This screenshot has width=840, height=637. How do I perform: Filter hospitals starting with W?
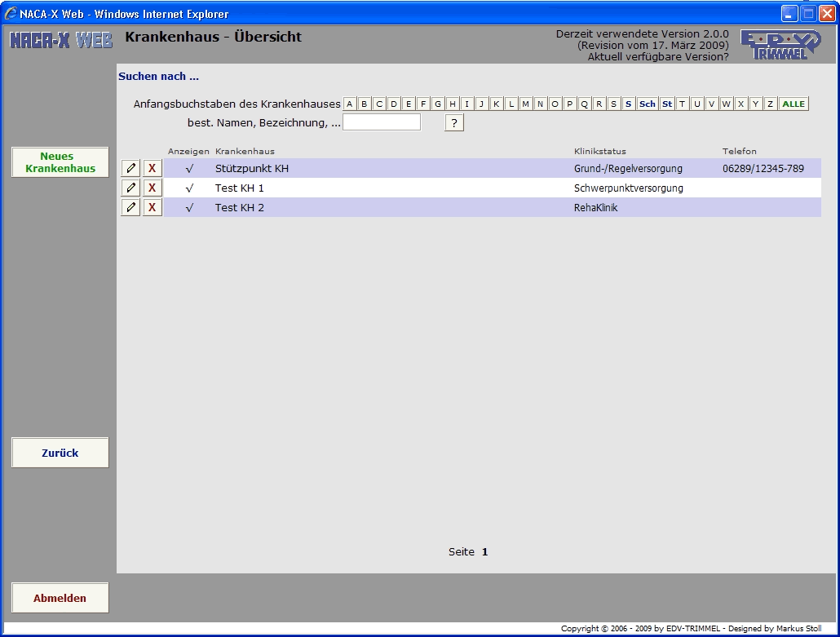[727, 104]
